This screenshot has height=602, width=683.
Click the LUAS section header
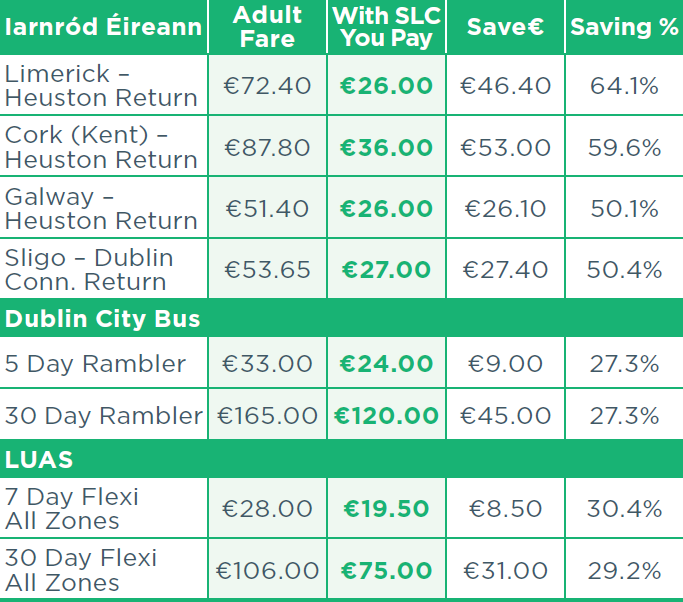39,459
